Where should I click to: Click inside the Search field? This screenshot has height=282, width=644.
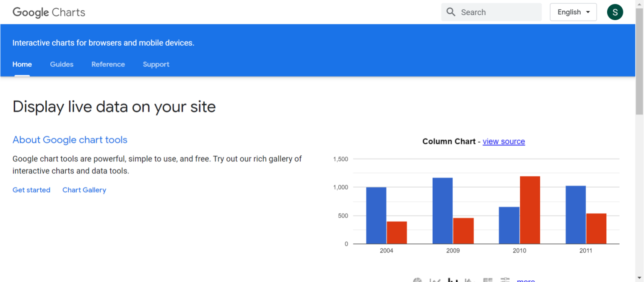tap(495, 12)
